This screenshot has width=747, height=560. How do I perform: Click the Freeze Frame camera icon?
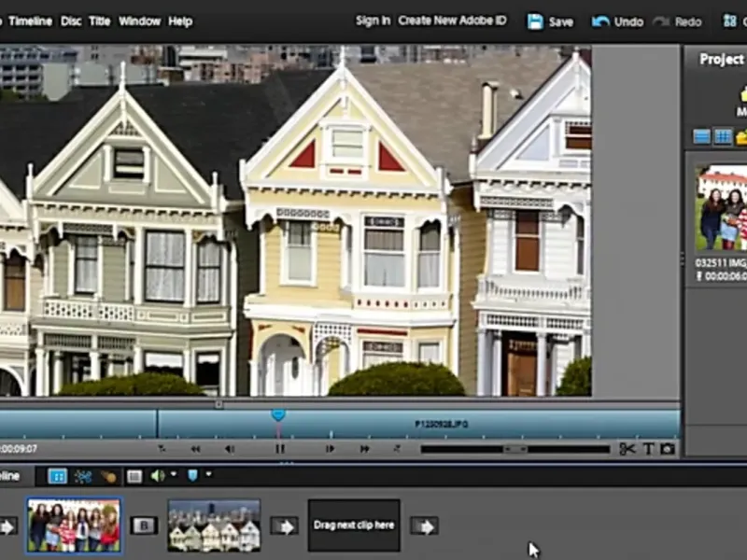pyautogui.click(x=668, y=449)
